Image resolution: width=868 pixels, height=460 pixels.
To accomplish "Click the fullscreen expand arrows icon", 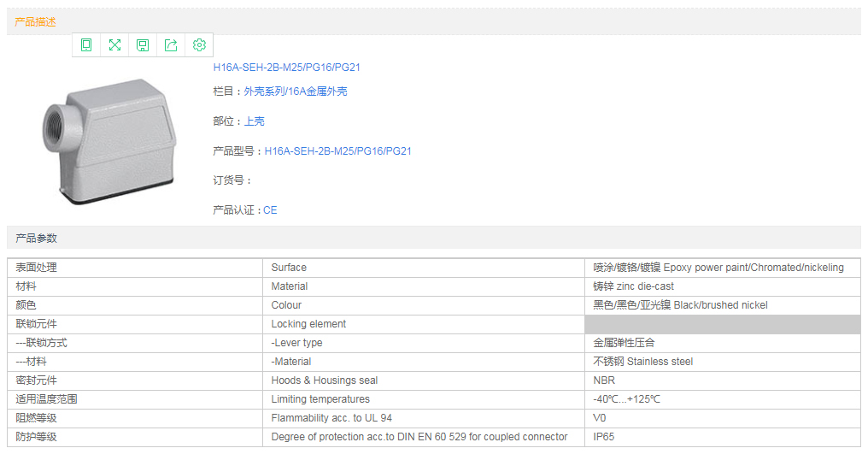I will tap(114, 45).
